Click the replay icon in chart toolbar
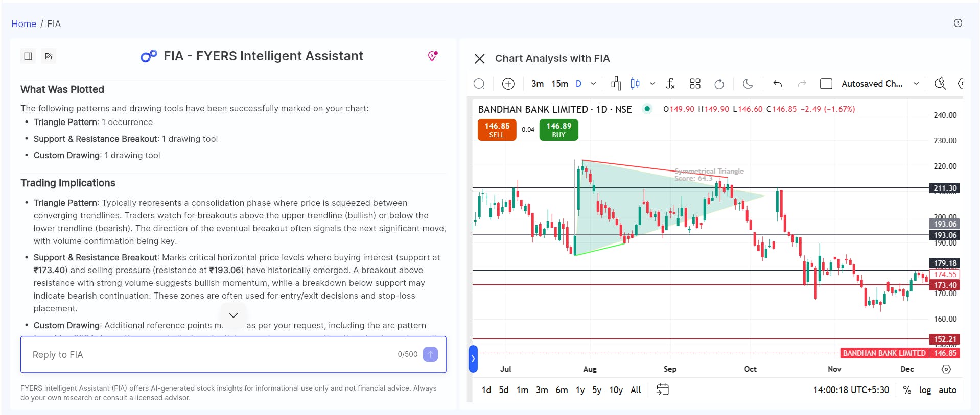980x415 pixels. [719, 84]
